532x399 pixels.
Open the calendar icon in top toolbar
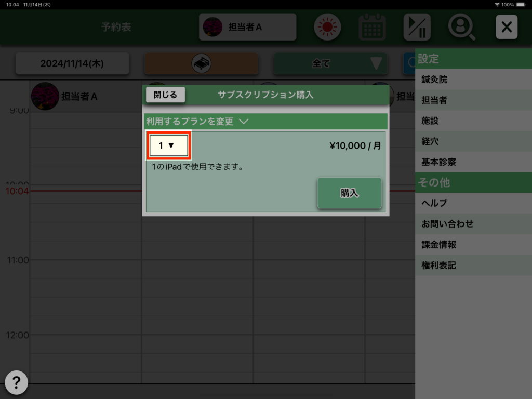pos(372,27)
